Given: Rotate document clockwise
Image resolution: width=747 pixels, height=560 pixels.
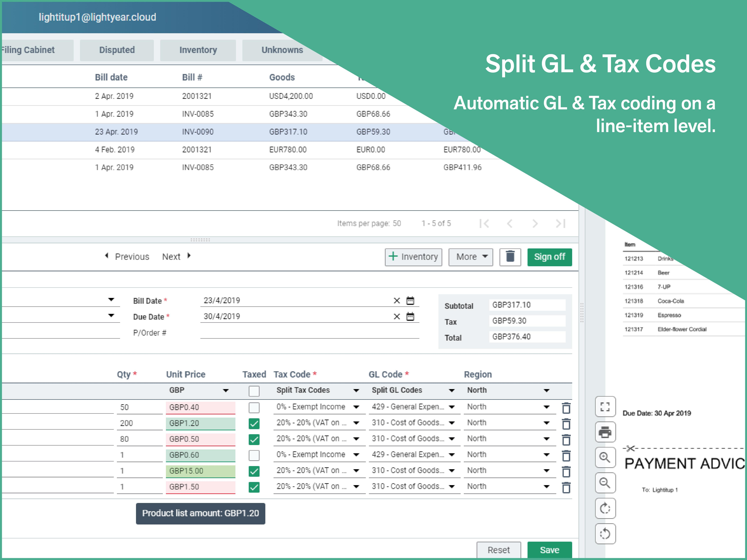Looking at the screenshot, I should 605,508.
